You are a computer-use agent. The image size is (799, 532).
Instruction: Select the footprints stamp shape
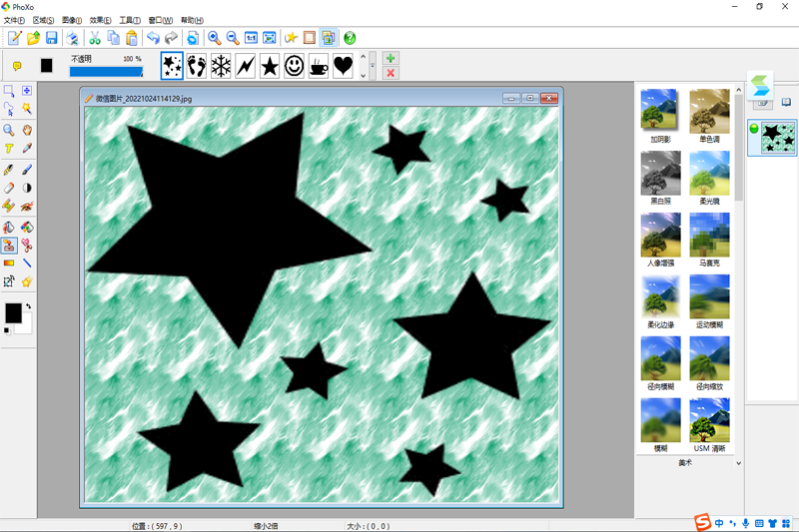click(197, 66)
